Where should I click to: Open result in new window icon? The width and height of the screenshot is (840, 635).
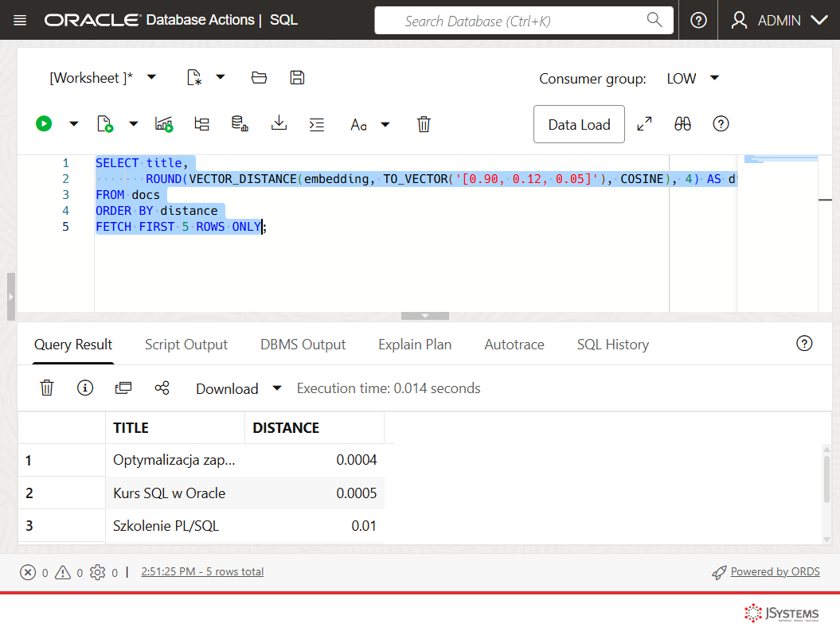pos(123,388)
